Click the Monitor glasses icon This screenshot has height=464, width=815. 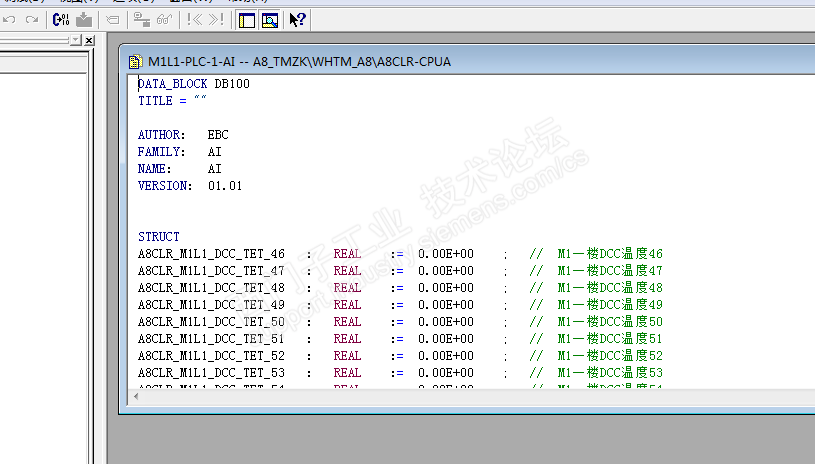(x=164, y=20)
